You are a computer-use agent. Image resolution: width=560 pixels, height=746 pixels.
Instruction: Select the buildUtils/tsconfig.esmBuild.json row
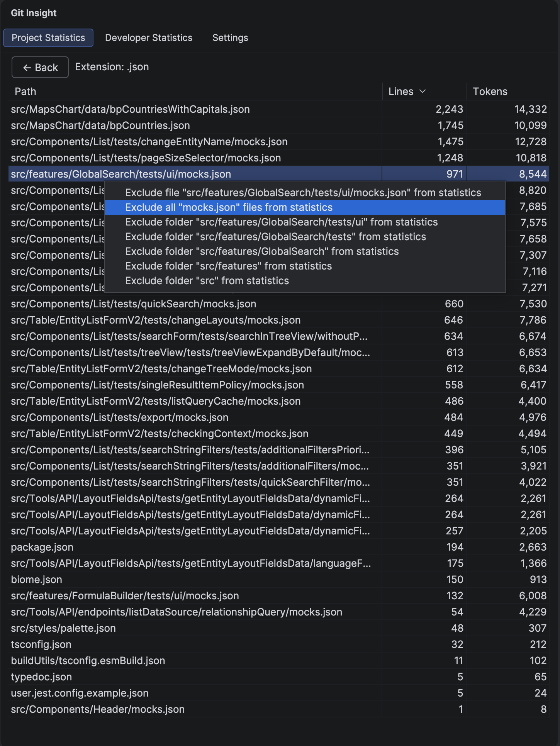(x=279, y=661)
